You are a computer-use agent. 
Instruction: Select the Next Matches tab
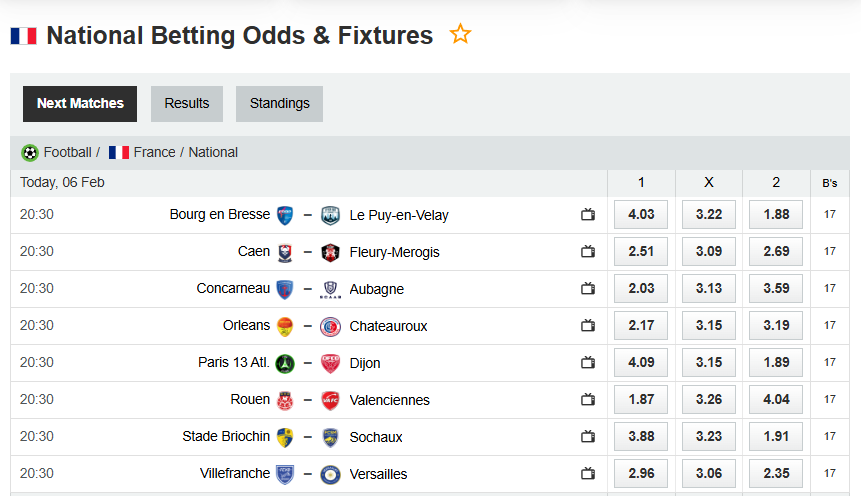point(80,103)
